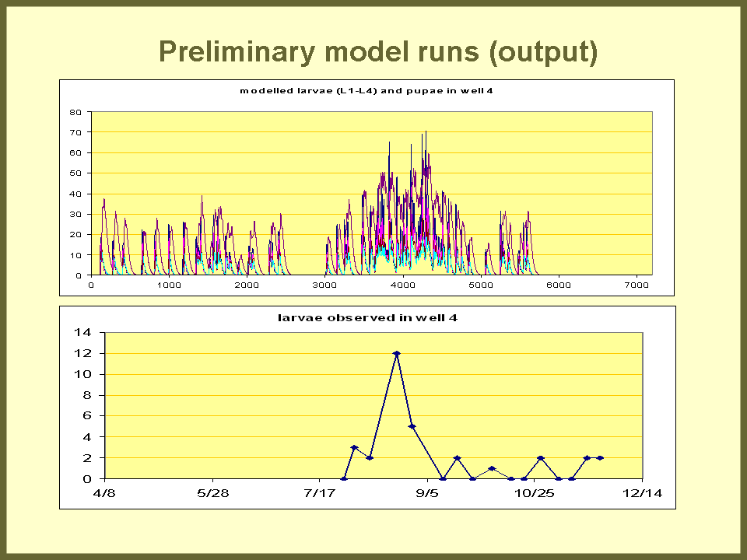Click the last data point of observed larvae line

(x=600, y=458)
